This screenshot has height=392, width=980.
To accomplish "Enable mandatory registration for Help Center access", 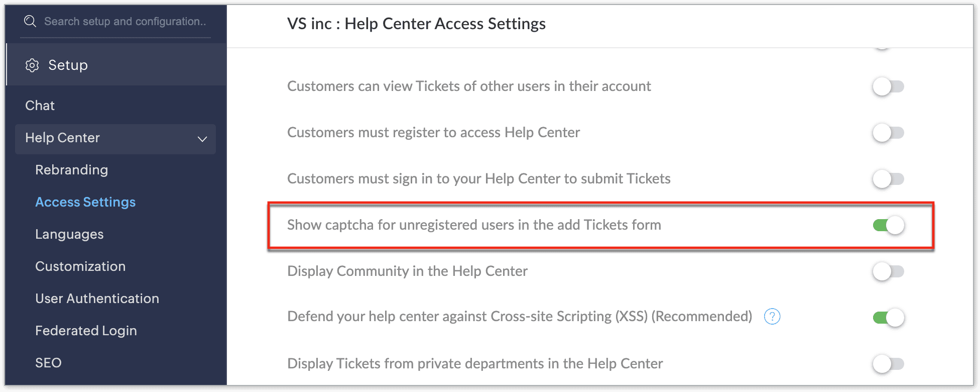I will (888, 133).
